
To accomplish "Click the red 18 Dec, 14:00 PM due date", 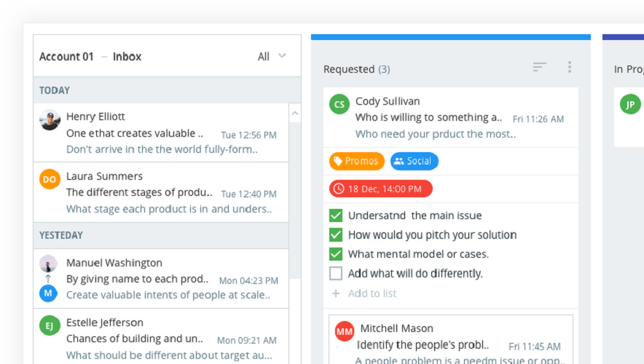I will click(x=380, y=189).
